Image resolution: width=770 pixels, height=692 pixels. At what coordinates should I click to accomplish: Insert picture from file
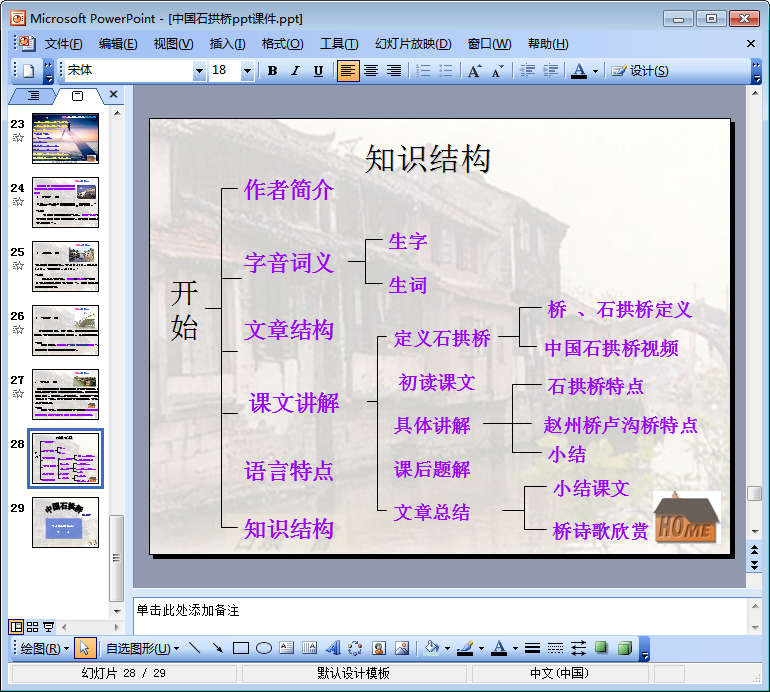[x=402, y=648]
